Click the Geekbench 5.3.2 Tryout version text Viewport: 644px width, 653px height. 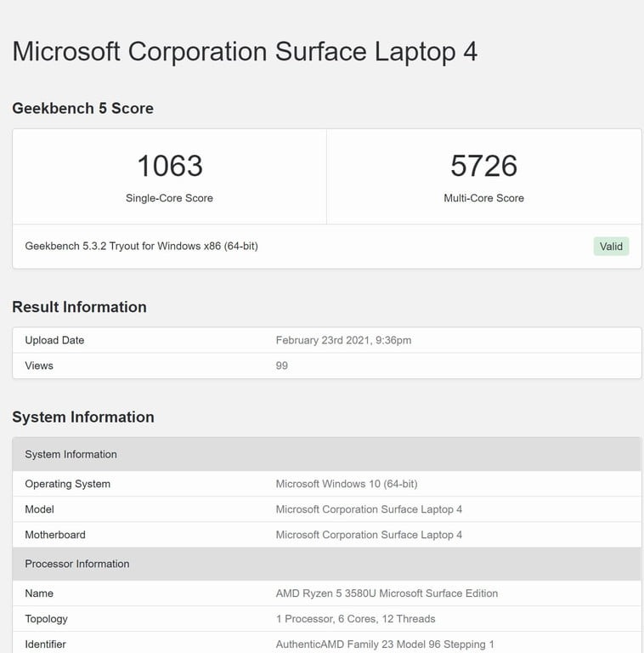coord(141,247)
